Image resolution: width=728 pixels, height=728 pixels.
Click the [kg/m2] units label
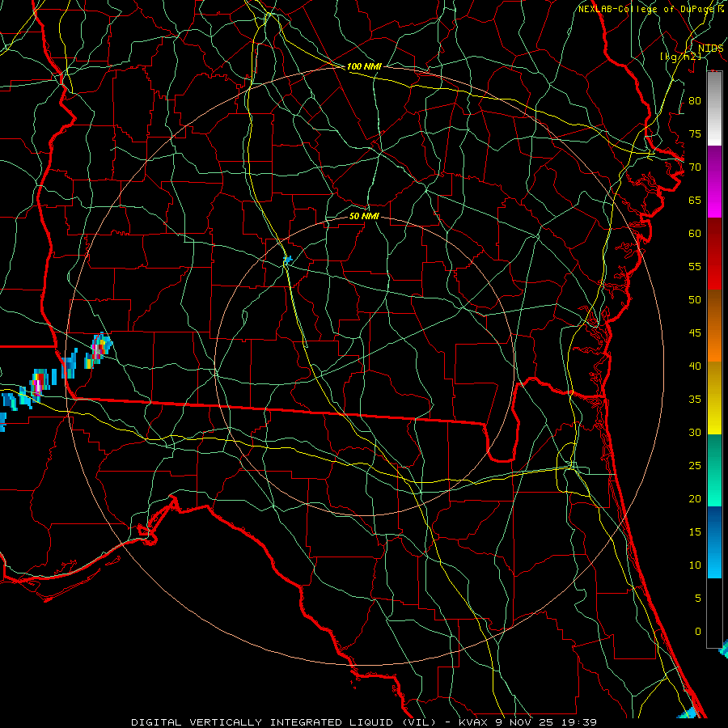pos(680,56)
